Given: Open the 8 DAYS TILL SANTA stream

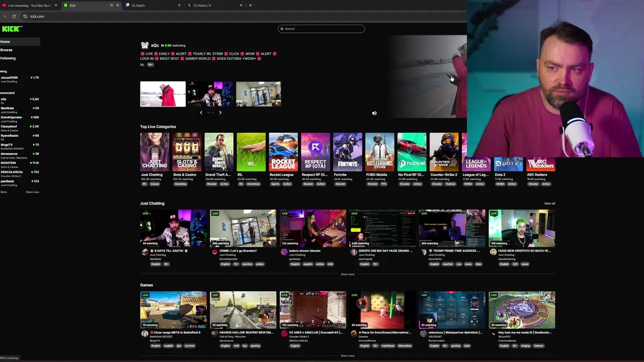Looking at the screenshot, I should click(x=174, y=228).
